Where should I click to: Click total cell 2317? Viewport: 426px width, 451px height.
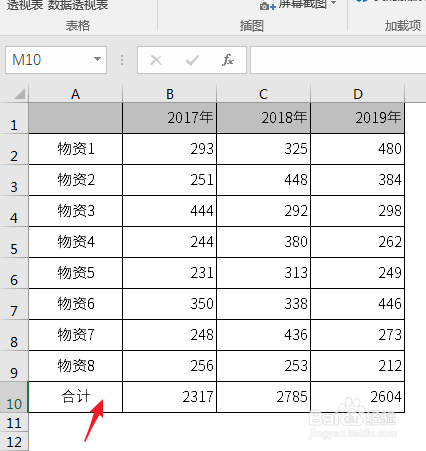(170, 397)
